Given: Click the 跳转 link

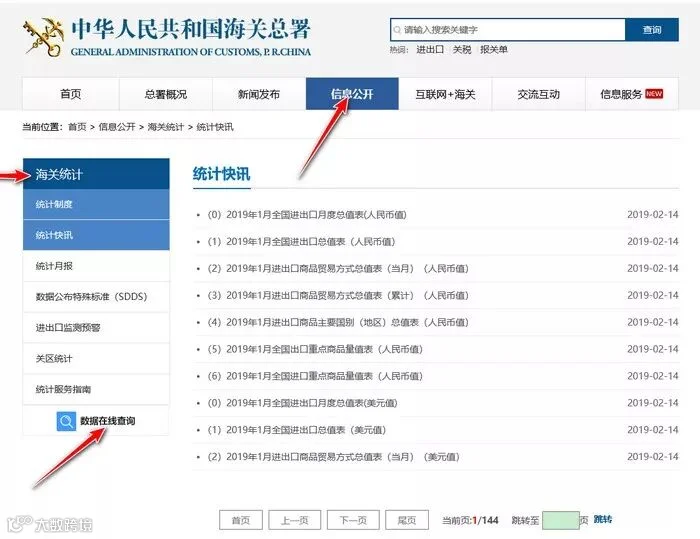Looking at the screenshot, I should (x=603, y=519).
